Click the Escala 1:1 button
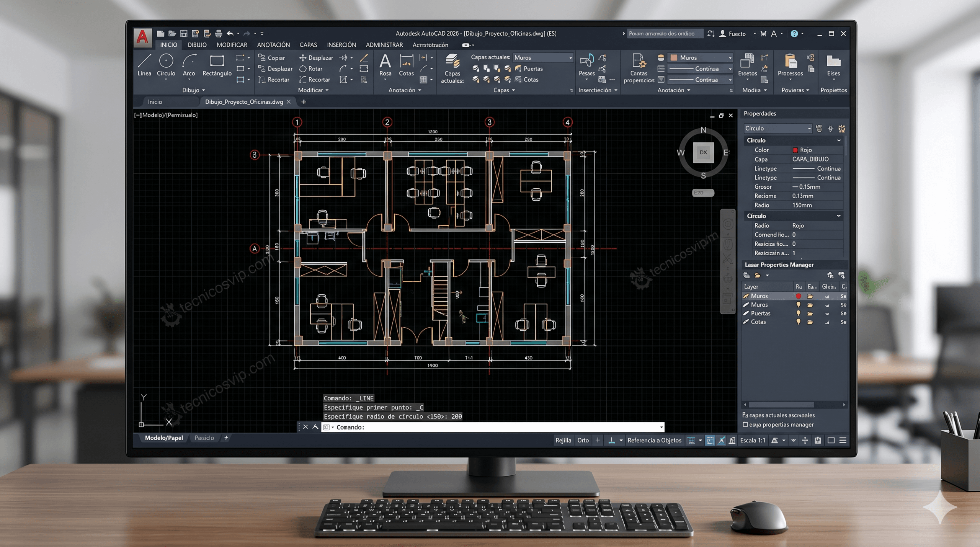This screenshot has height=547, width=980. pos(752,441)
